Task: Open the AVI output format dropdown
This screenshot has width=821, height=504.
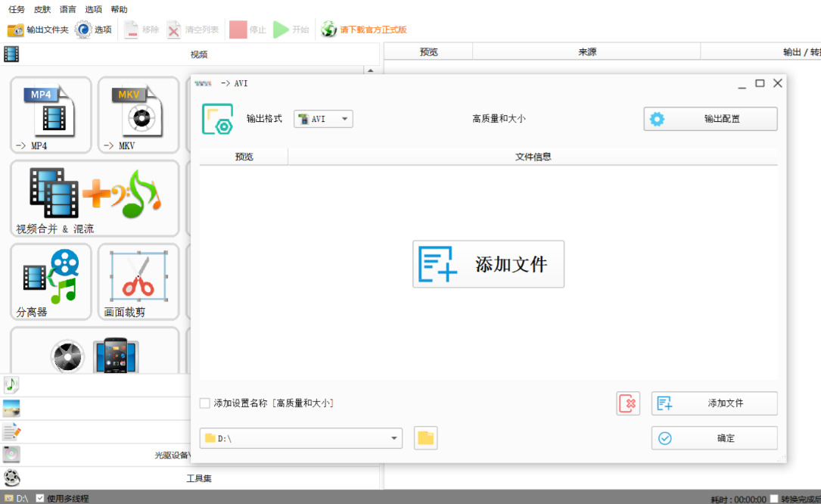Action: (x=323, y=119)
